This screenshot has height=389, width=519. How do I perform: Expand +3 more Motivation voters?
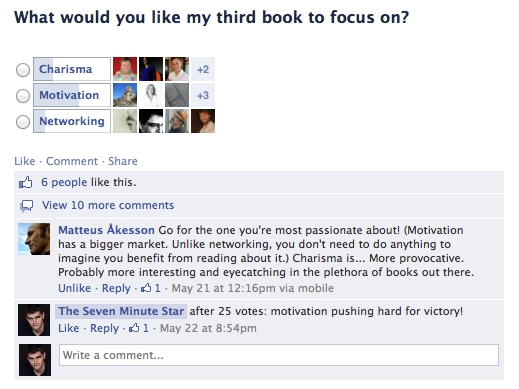(203, 95)
